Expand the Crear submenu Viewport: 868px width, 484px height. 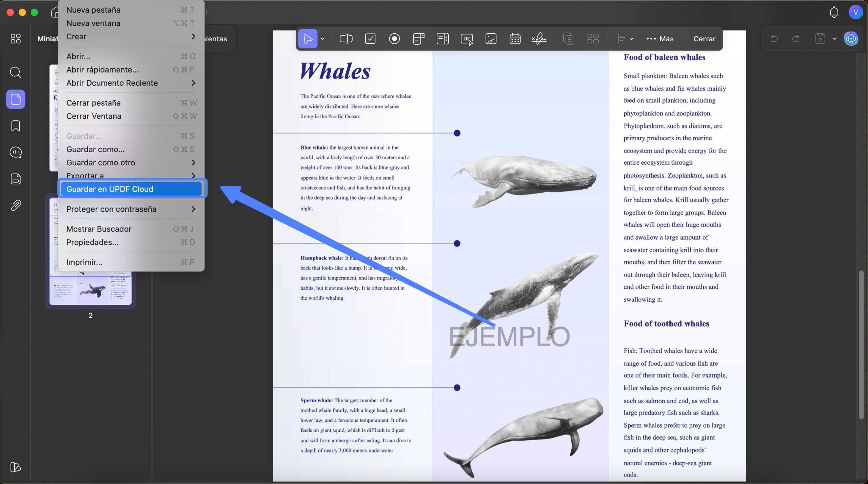pyautogui.click(x=131, y=37)
